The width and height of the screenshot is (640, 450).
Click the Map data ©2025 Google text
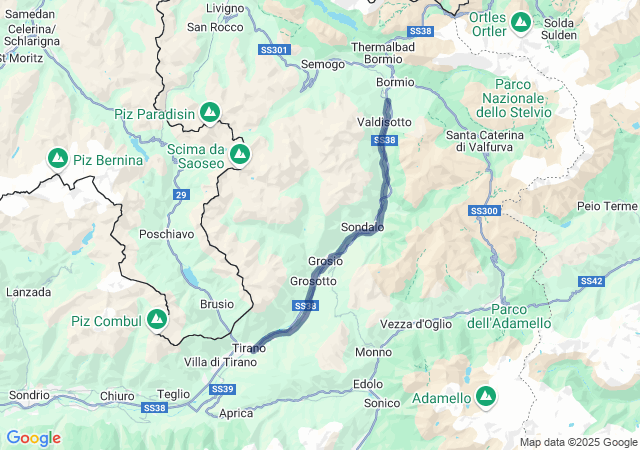point(578,442)
